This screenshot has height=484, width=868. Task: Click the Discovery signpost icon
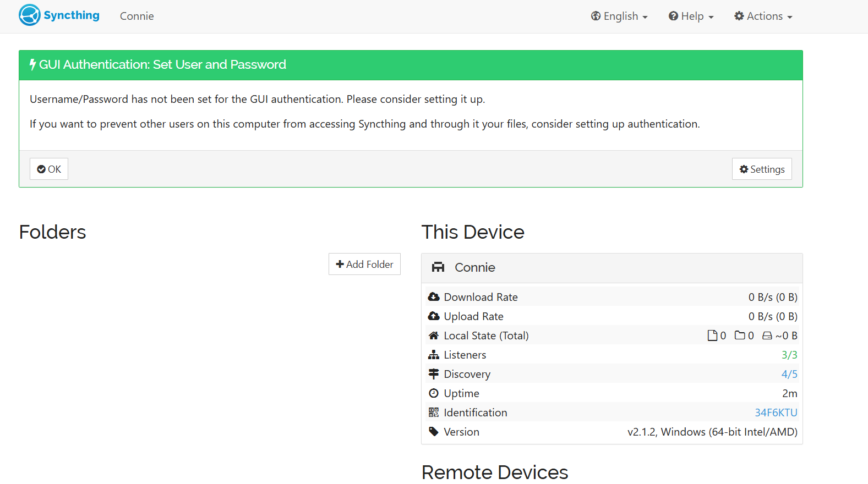[434, 374]
